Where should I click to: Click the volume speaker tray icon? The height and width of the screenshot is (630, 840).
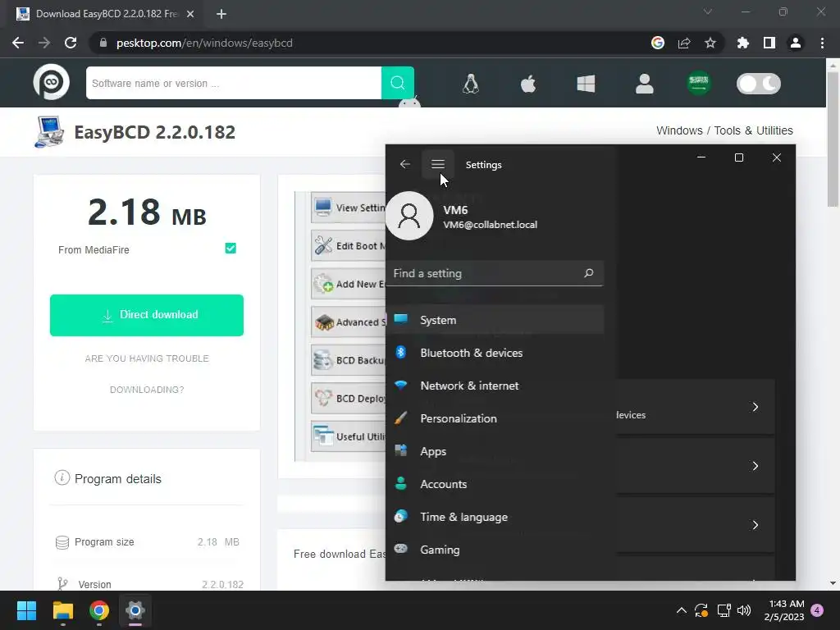(x=744, y=610)
